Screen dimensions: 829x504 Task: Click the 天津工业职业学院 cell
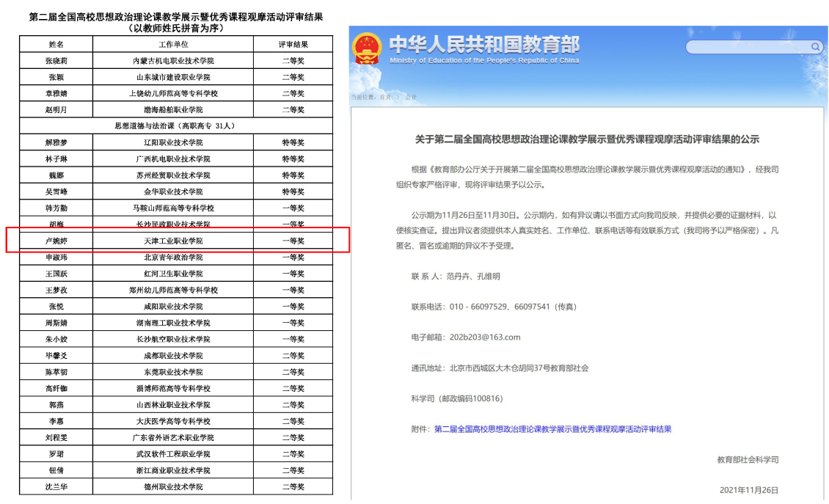point(173,241)
